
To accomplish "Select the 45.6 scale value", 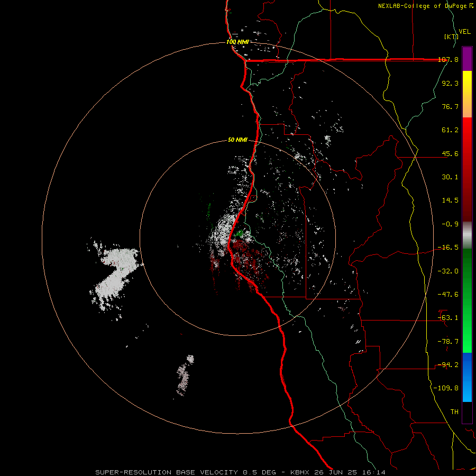I will coord(450,153).
